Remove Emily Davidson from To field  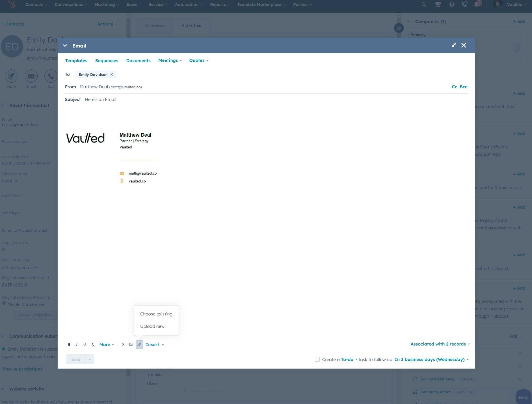[112, 75]
